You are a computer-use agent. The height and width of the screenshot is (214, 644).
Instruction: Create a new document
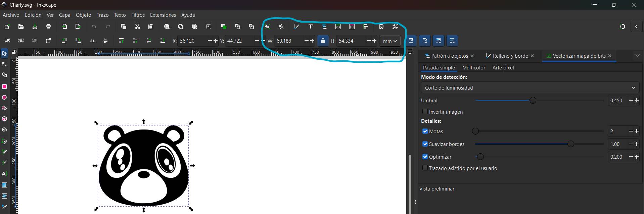[7, 27]
